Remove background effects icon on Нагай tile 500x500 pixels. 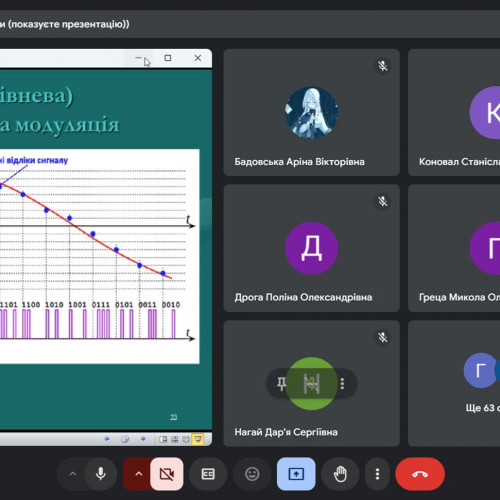[x=312, y=383]
